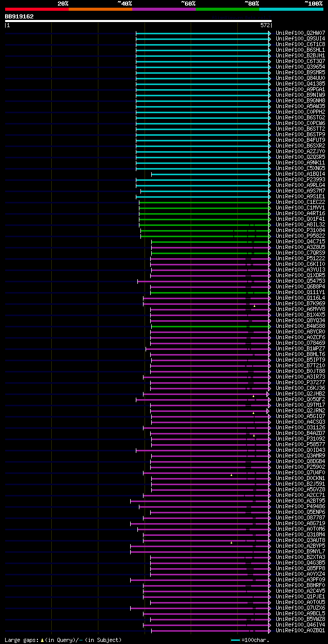Choose the UniRef100_B6STP9 label
The image size is (328, 644).
[300, 135]
